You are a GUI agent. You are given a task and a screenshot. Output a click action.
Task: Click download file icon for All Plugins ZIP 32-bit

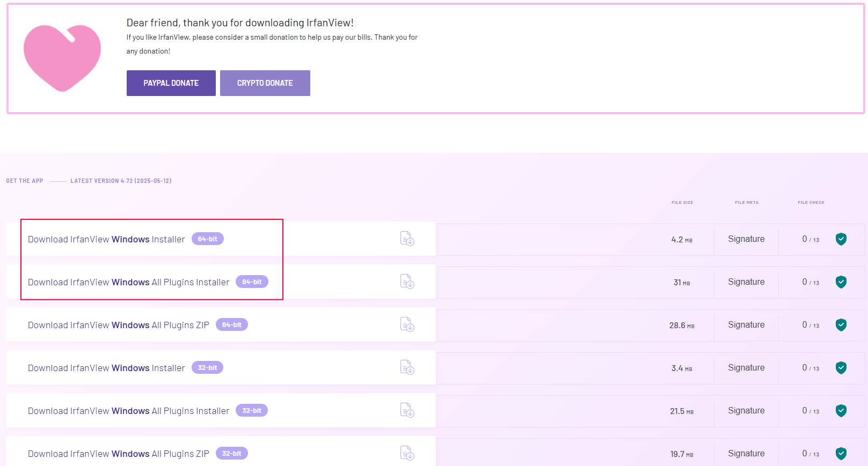pos(407,453)
